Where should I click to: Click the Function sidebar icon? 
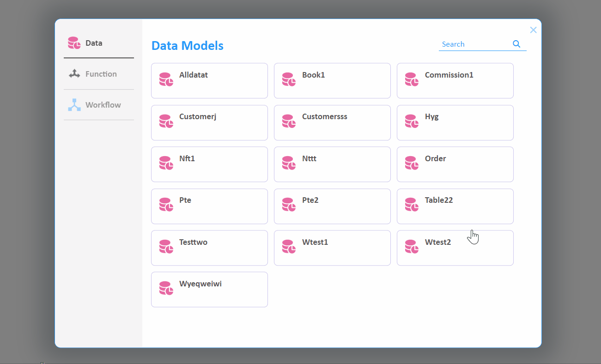pos(74,74)
